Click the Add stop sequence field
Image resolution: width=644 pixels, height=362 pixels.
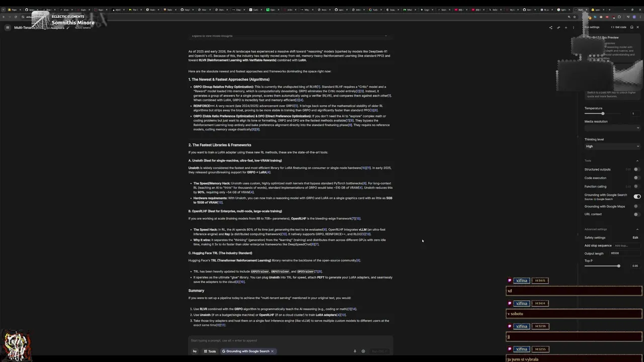tap(626, 246)
